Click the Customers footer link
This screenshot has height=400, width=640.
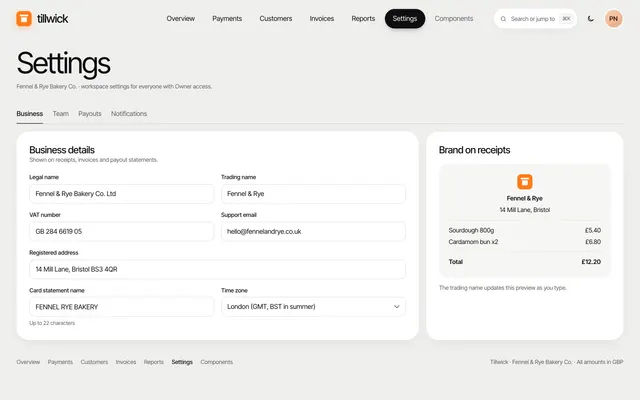94,362
